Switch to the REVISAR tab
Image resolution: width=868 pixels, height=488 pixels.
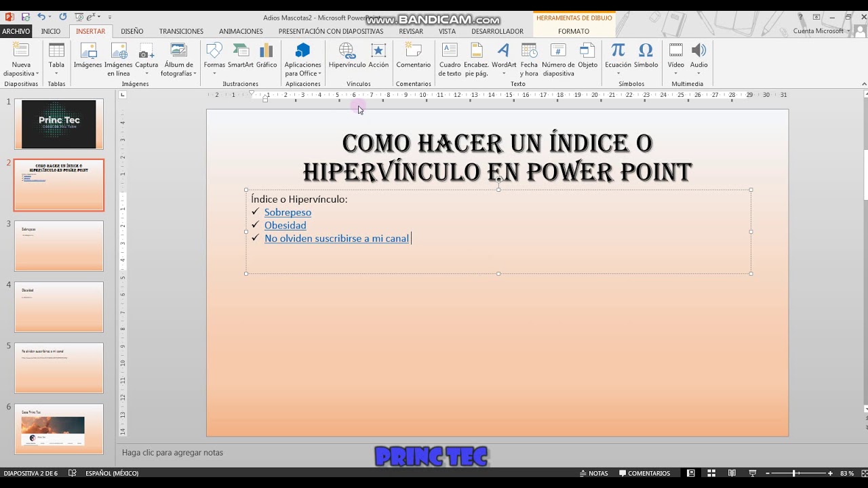click(411, 31)
